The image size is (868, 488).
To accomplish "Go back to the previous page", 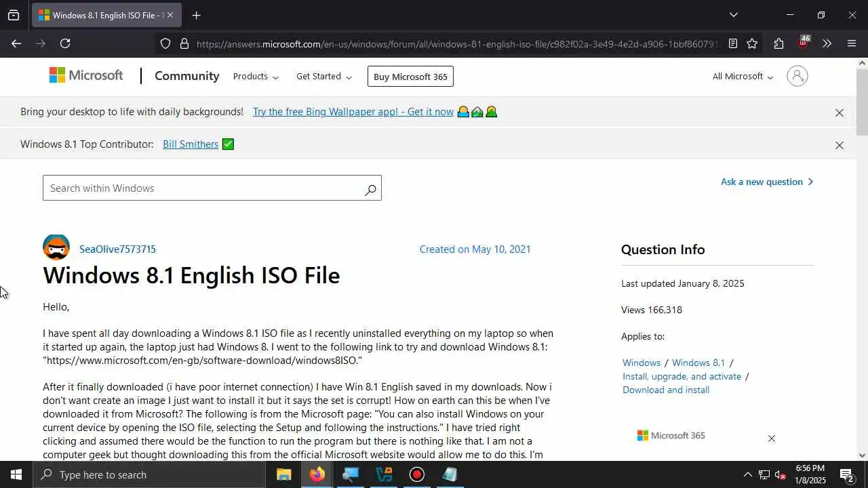I will tap(16, 43).
